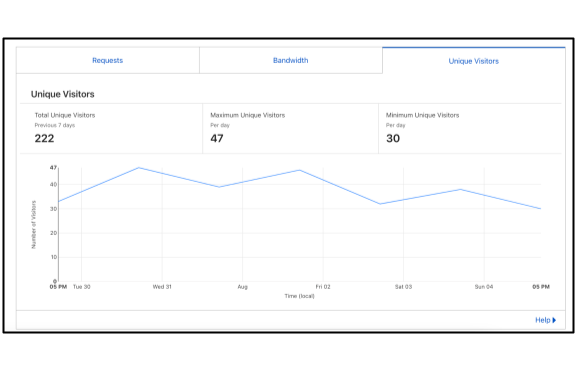Click the Previous 7 days caption
This screenshot has height=384, width=576.
(55, 125)
